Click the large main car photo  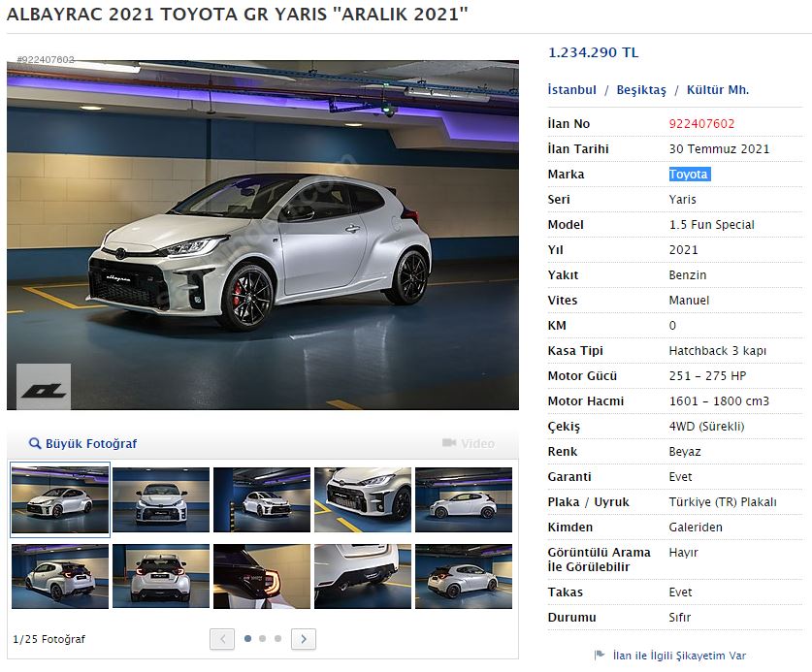(x=263, y=235)
